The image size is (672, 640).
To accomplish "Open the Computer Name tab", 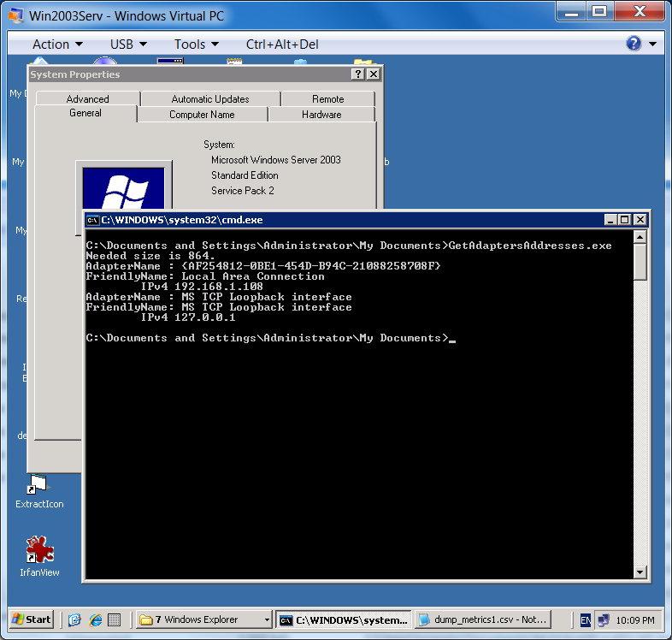I will 203,115.
